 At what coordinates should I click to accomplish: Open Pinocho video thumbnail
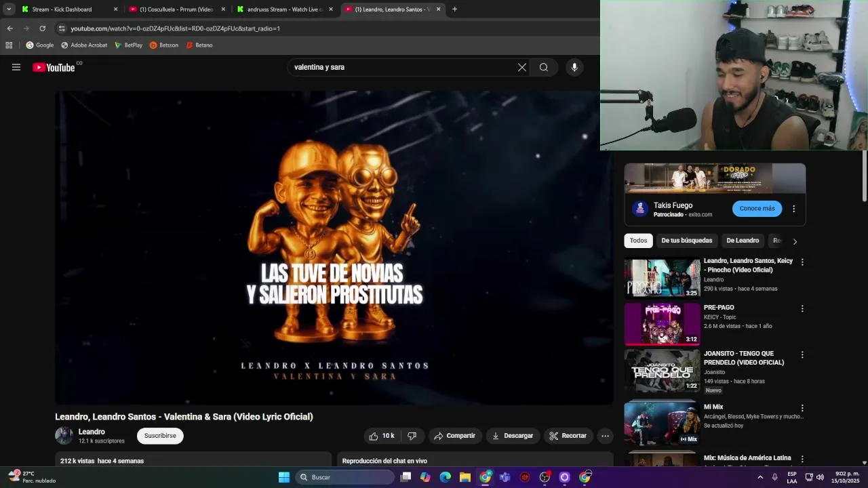coord(662,278)
